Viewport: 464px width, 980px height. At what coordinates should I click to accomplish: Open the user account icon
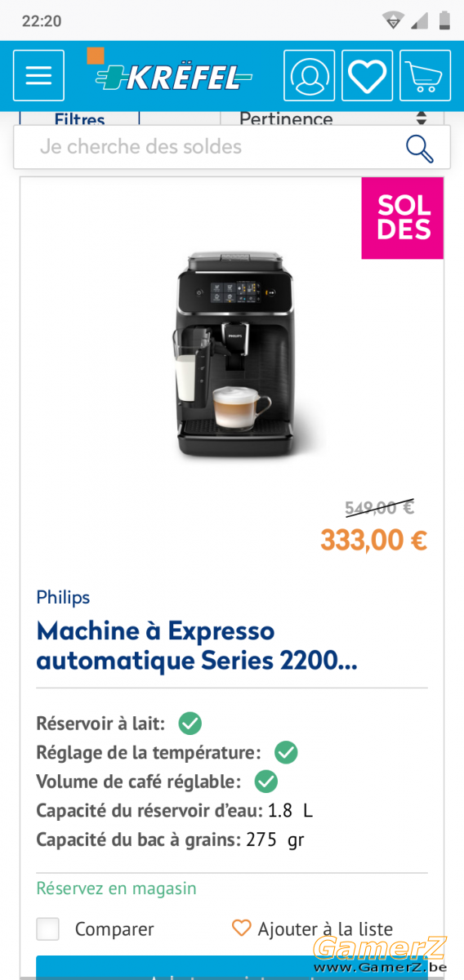(310, 75)
